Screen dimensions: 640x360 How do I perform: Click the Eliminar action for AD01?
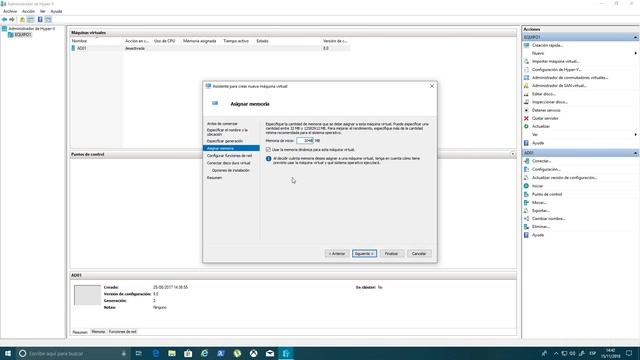click(541, 227)
